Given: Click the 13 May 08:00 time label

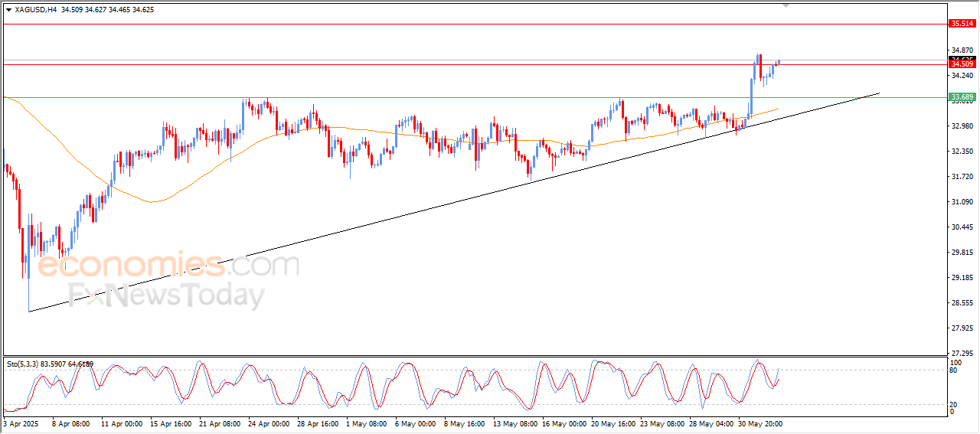Looking at the screenshot, I should click(x=516, y=423).
